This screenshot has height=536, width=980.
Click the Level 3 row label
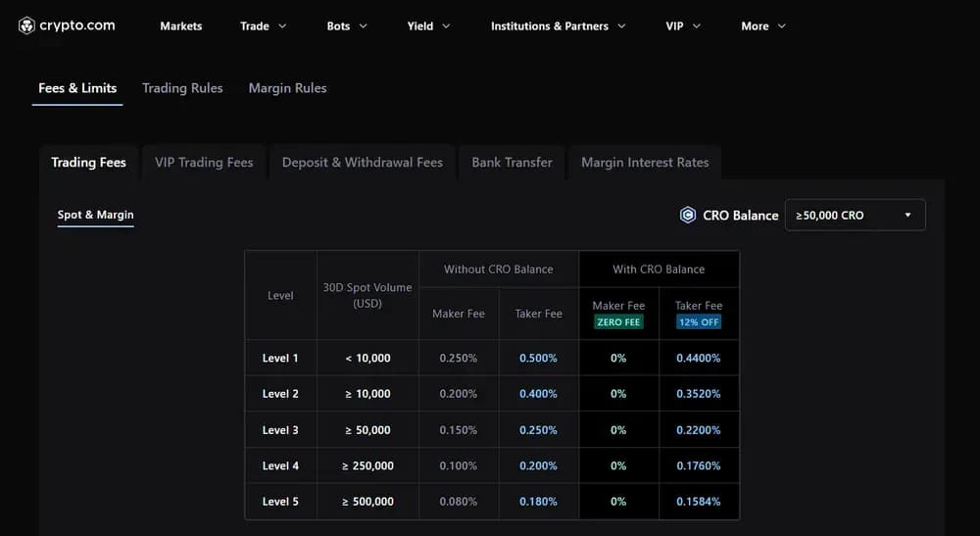(x=280, y=430)
